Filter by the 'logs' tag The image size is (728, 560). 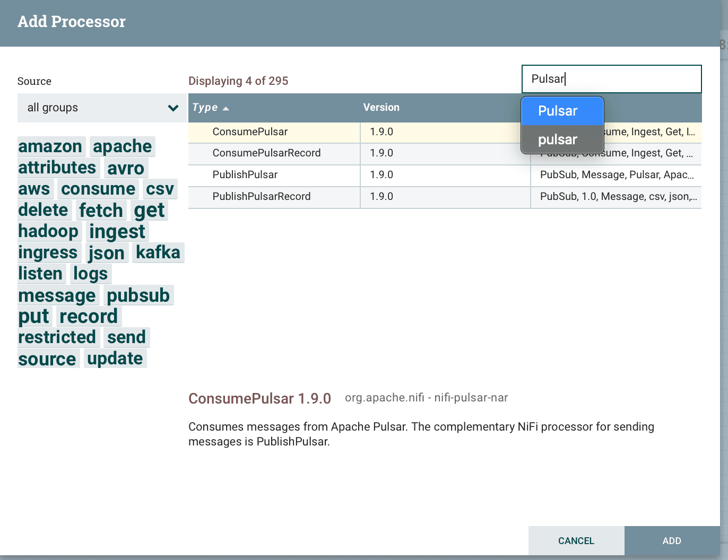[x=90, y=274]
